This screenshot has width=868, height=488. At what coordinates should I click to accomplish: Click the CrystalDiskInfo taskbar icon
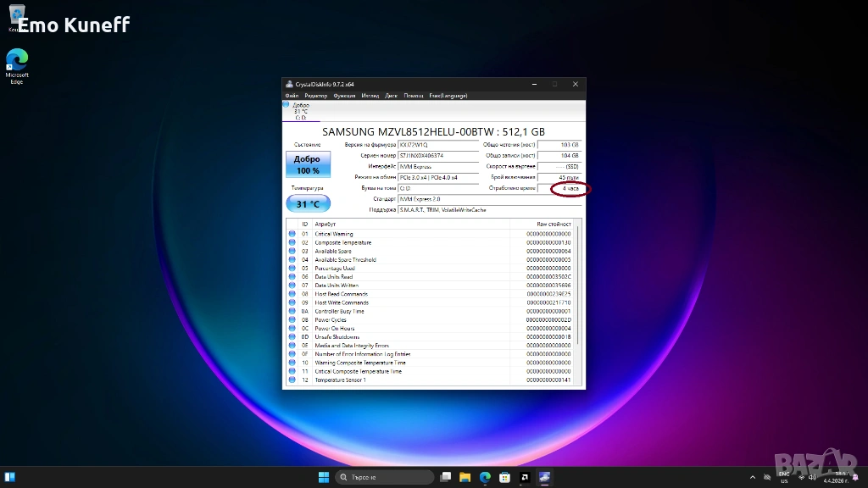pos(544,477)
